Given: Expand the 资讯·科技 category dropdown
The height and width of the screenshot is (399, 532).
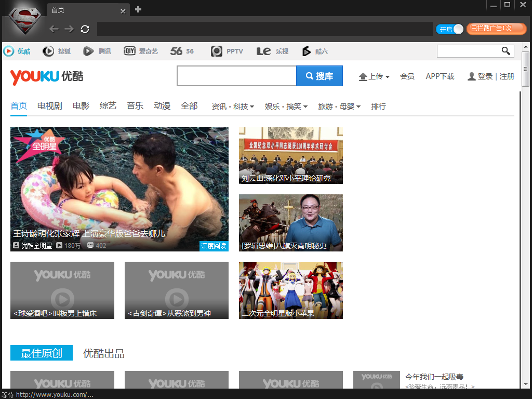Looking at the screenshot, I should pos(233,107).
